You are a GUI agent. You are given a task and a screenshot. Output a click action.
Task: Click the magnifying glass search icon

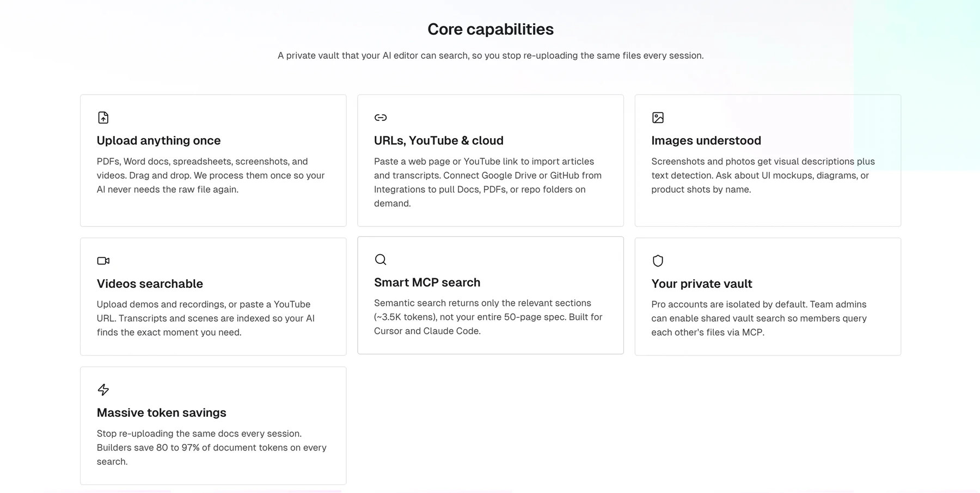[381, 260]
